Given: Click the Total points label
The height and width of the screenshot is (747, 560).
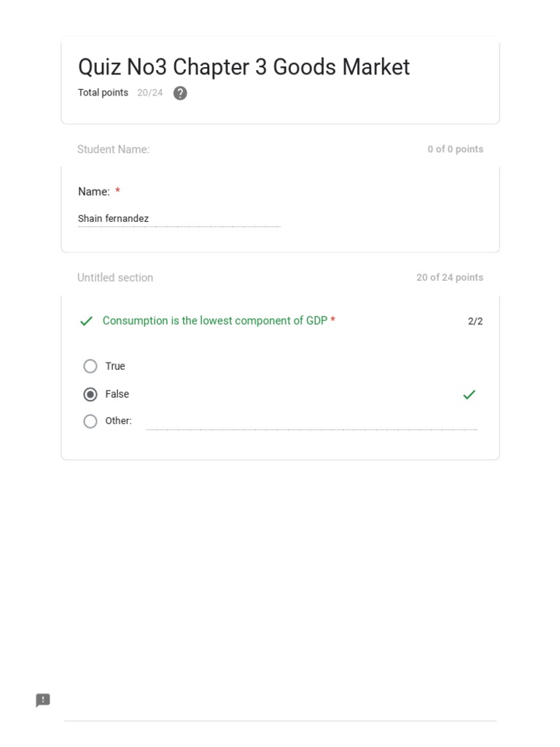Looking at the screenshot, I should pyautogui.click(x=103, y=93).
